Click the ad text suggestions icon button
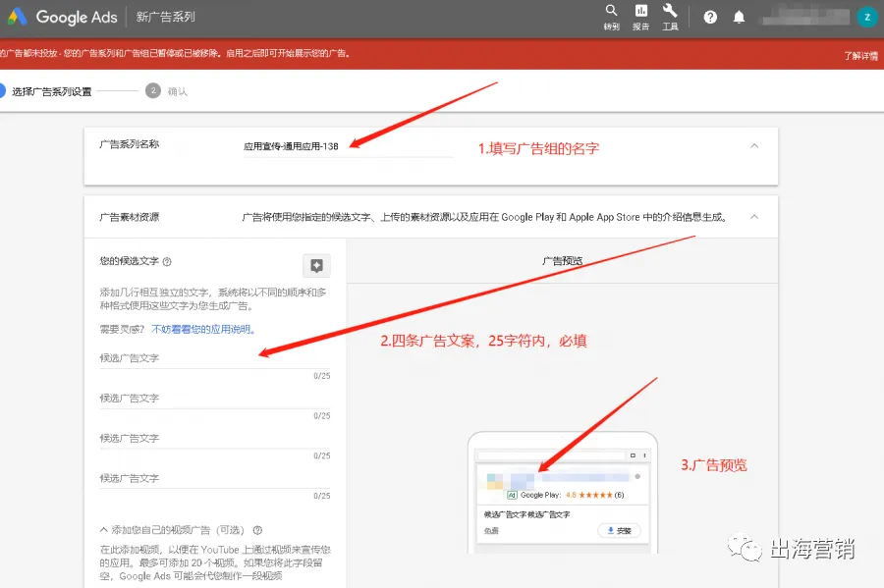 (317, 265)
